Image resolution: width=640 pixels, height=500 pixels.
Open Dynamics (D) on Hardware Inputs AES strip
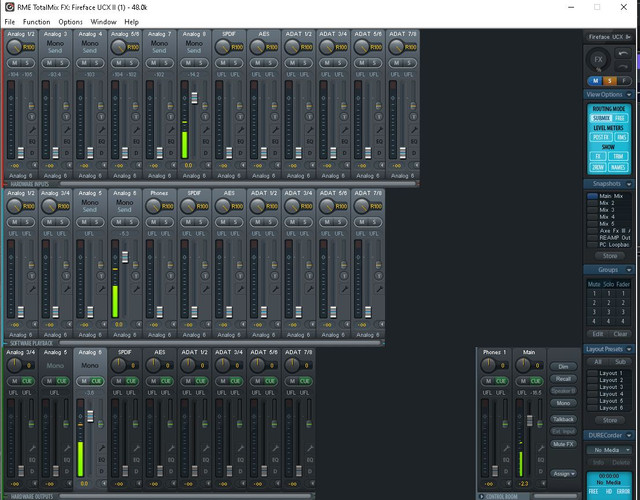(275, 153)
